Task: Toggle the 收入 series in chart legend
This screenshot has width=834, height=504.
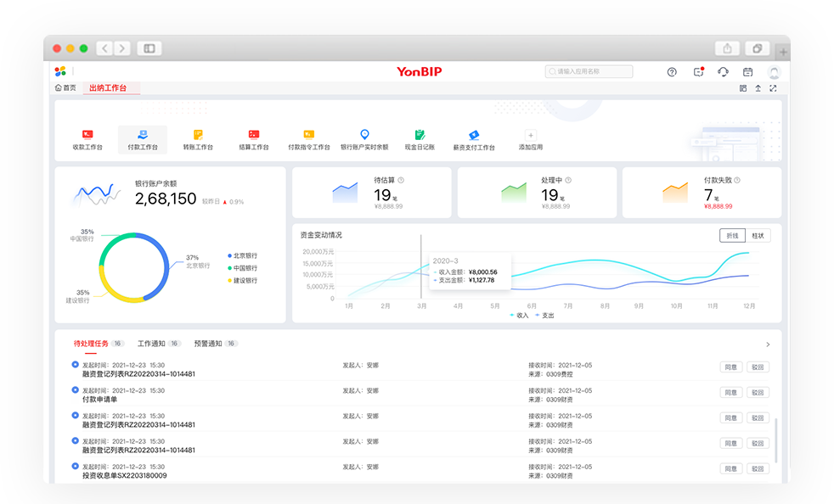Action: (x=517, y=315)
